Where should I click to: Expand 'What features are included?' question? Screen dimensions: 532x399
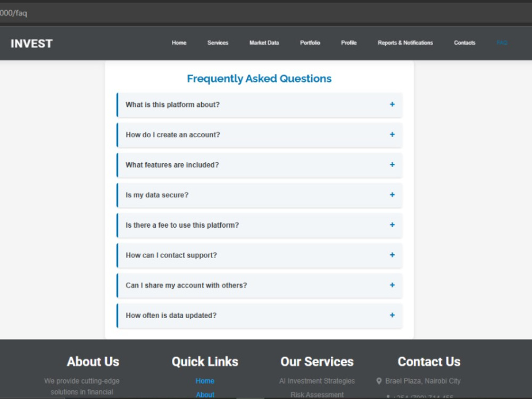(260, 165)
